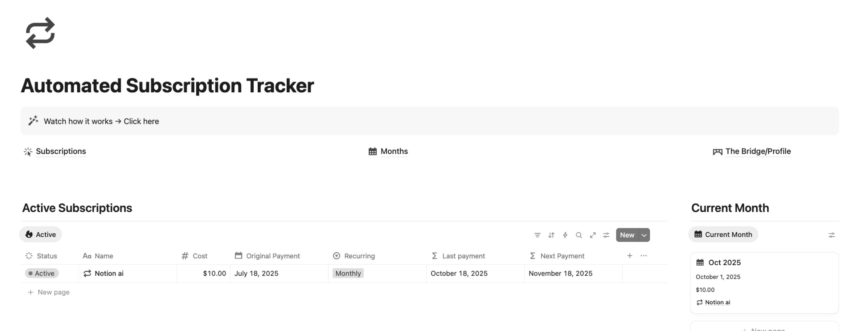Click the 'Watch how it works' callout link
The width and height of the screenshot is (868, 331).
point(101,121)
